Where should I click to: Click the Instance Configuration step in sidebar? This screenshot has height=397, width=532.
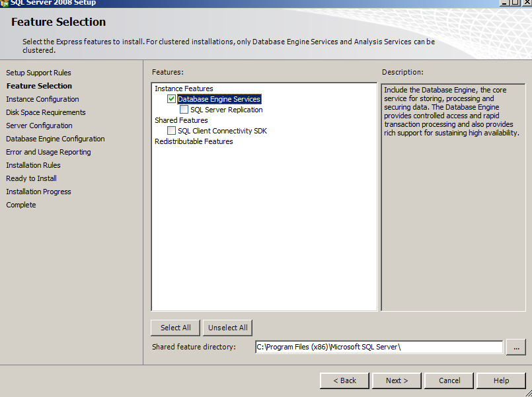[42, 99]
